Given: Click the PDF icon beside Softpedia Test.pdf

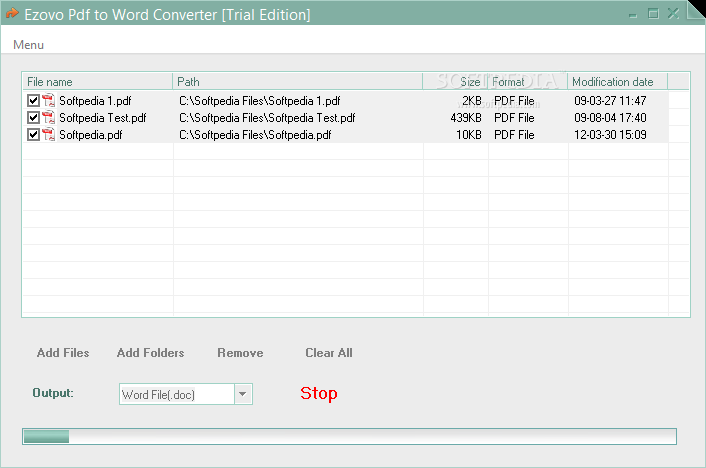Looking at the screenshot, I should click(x=49, y=118).
